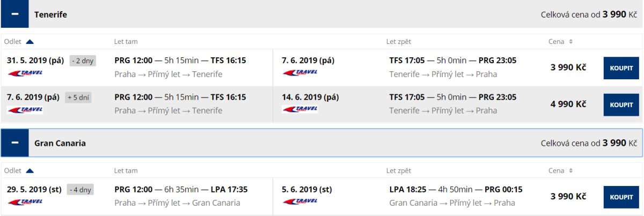Collapse the Gran Canaria flights section
644x216 pixels.
15,143
